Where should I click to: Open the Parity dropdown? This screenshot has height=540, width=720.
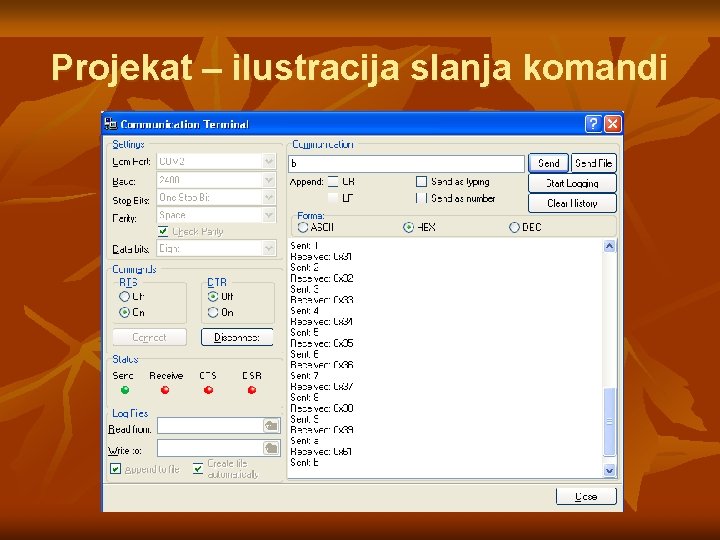point(269,215)
